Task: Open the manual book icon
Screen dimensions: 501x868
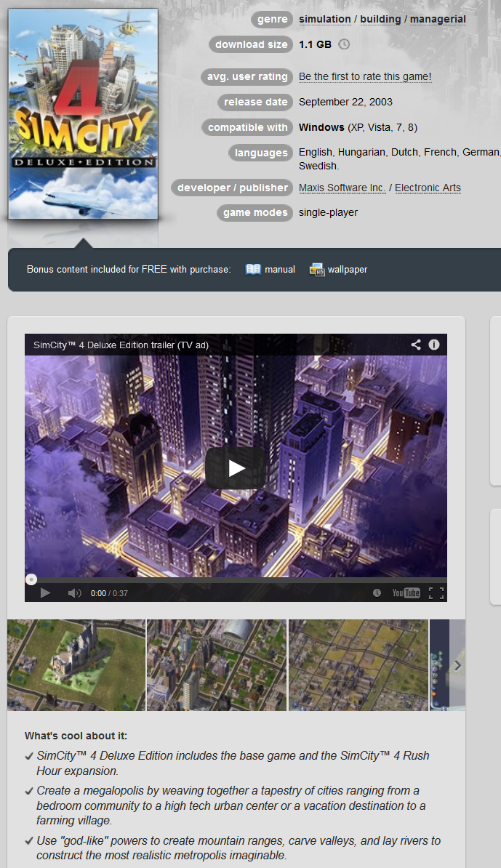Action: click(253, 269)
